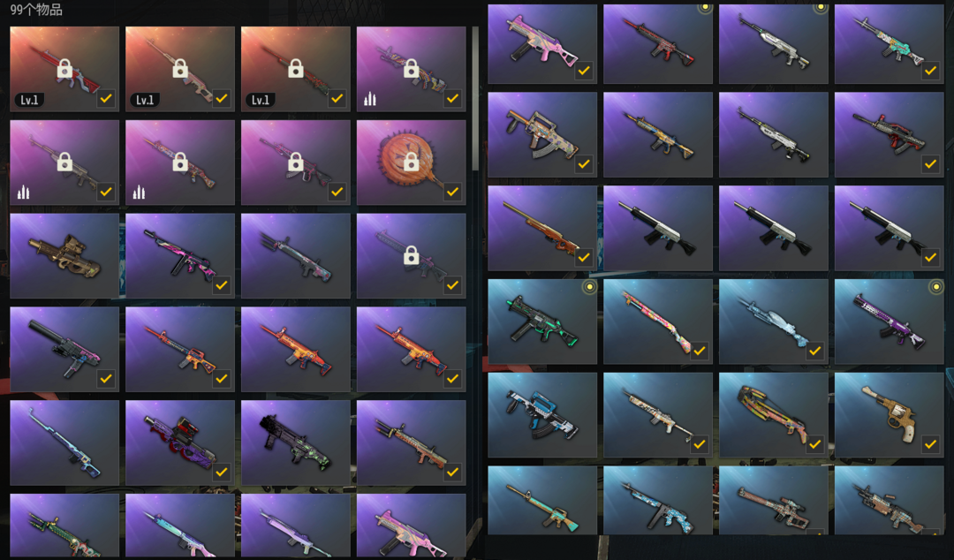Uncheck the brown wooden sniper rifle
Screen dimensions: 954x560
(x=584, y=257)
